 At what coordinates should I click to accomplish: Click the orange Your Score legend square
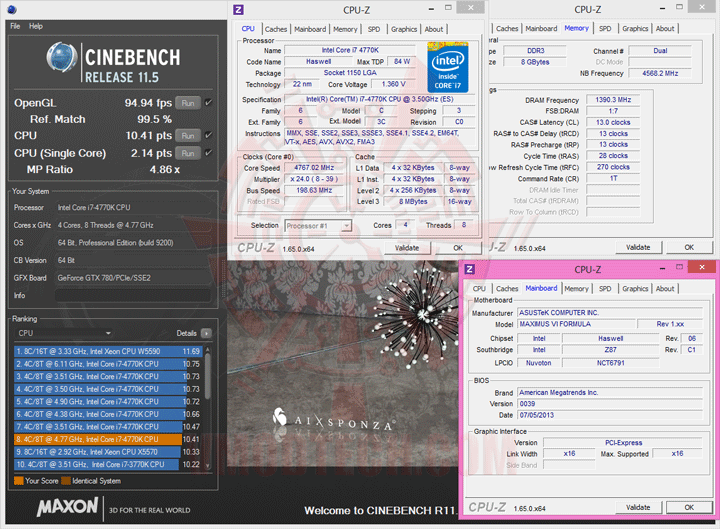point(19,481)
